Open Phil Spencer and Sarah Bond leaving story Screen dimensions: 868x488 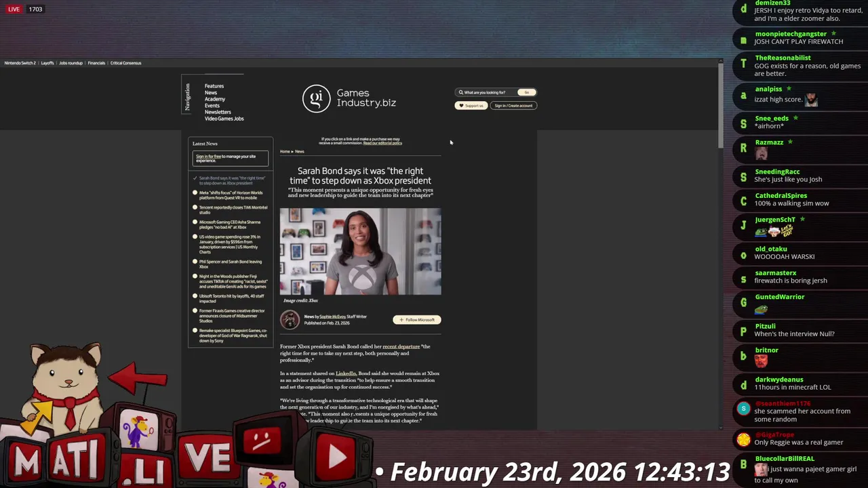point(231,264)
